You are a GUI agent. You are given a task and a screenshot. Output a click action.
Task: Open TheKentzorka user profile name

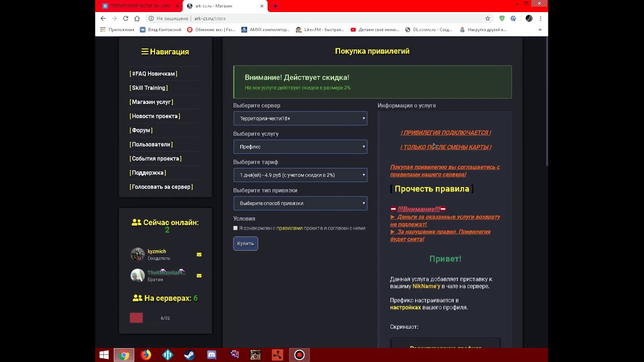point(166,273)
